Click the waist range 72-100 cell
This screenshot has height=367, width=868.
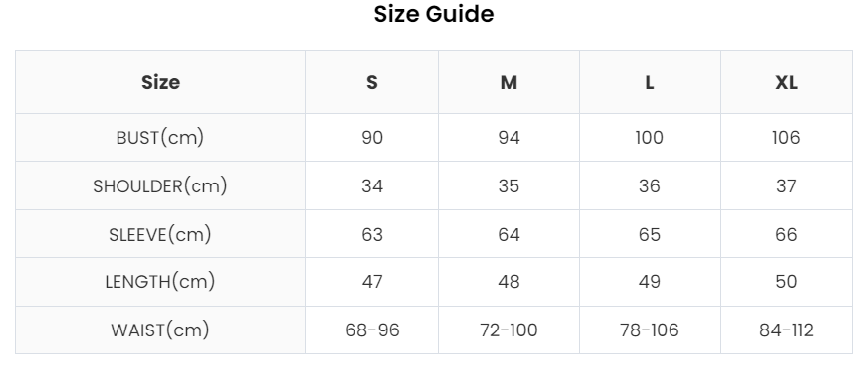point(509,330)
